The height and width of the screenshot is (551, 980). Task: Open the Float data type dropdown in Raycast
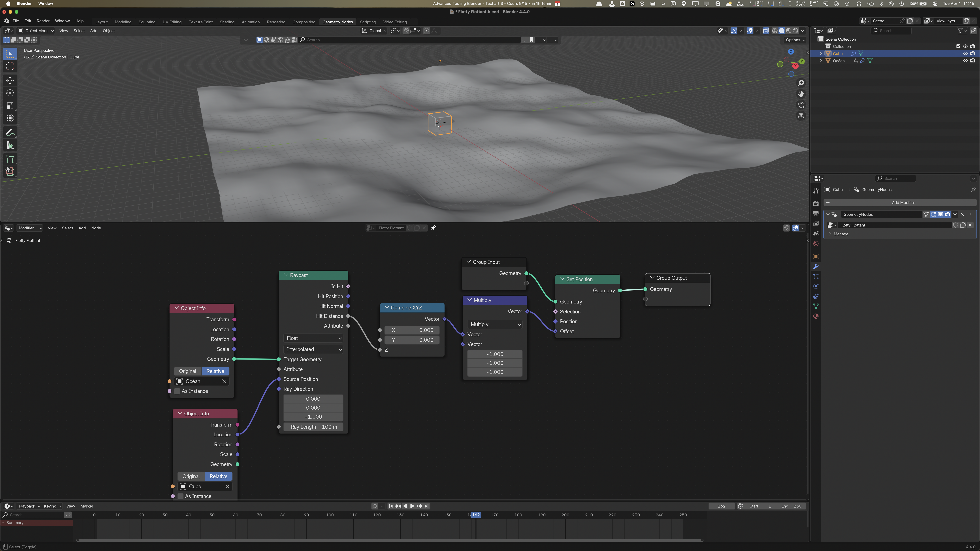click(313, 338)
